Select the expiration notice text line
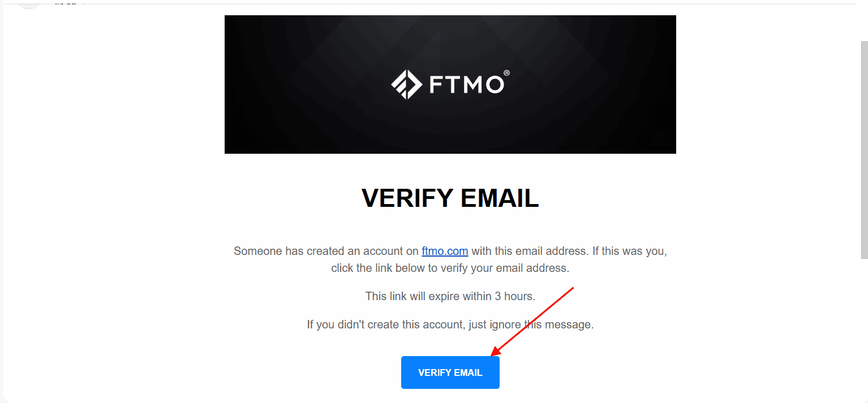The width and height of the screenshot is (868, 403). point(450,296)
